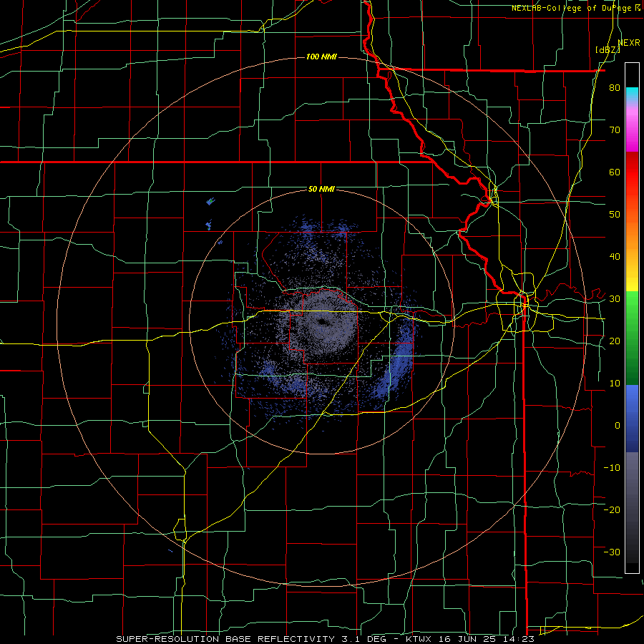Click the 40 value on the dBZ scale

coord(615,257)
